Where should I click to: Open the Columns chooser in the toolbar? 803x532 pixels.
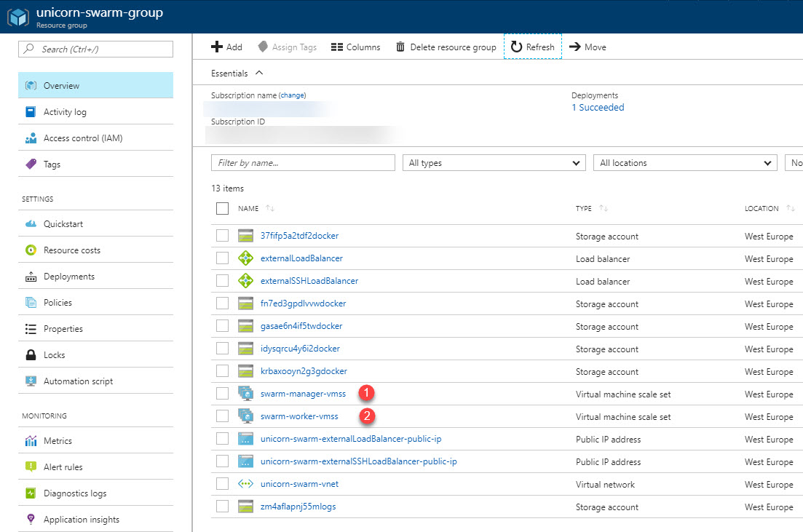pos(355,47)
